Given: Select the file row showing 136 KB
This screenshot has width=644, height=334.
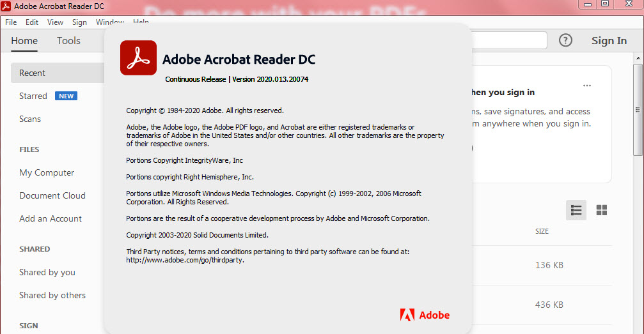Looking at the screenshot, I should coord(542,266).
